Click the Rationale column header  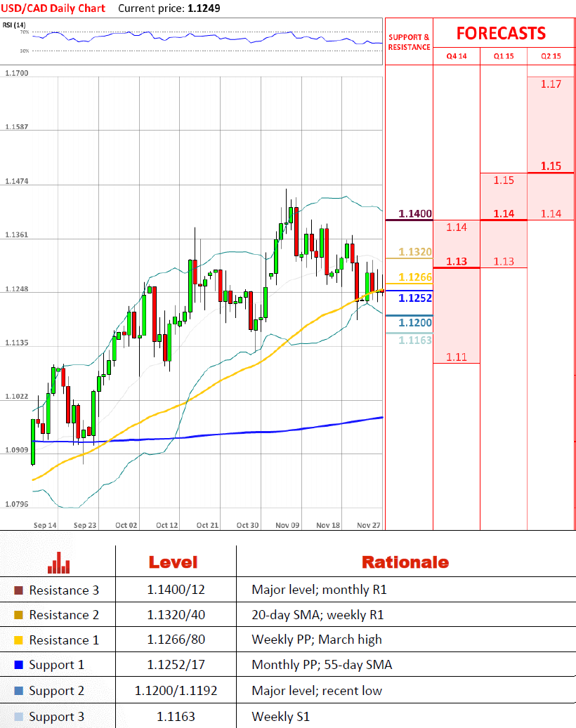pos(405,562)
